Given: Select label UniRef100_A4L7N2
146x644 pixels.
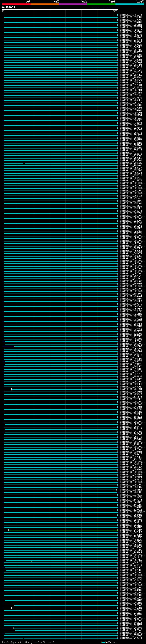Looking at the screenshot, I should pos(131,608).
